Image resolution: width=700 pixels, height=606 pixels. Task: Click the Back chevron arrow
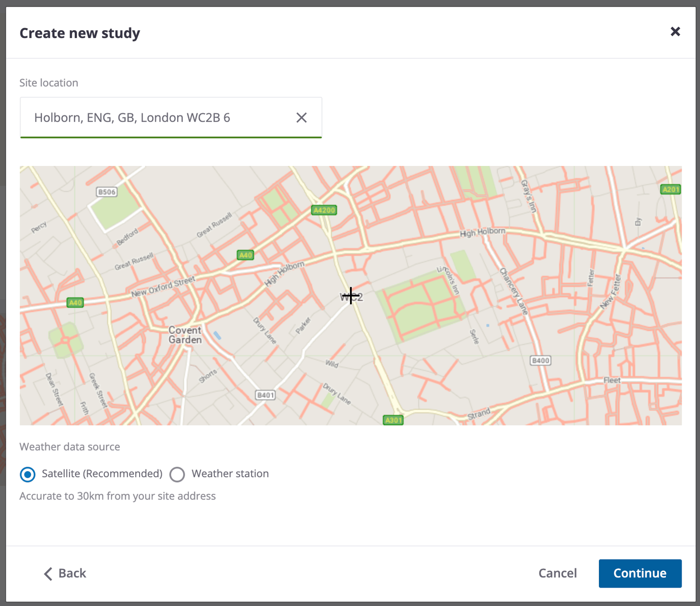48,574
